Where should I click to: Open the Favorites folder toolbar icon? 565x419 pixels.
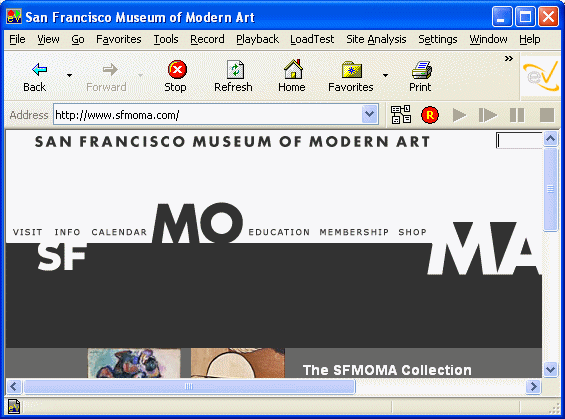(x=352, y=70)
